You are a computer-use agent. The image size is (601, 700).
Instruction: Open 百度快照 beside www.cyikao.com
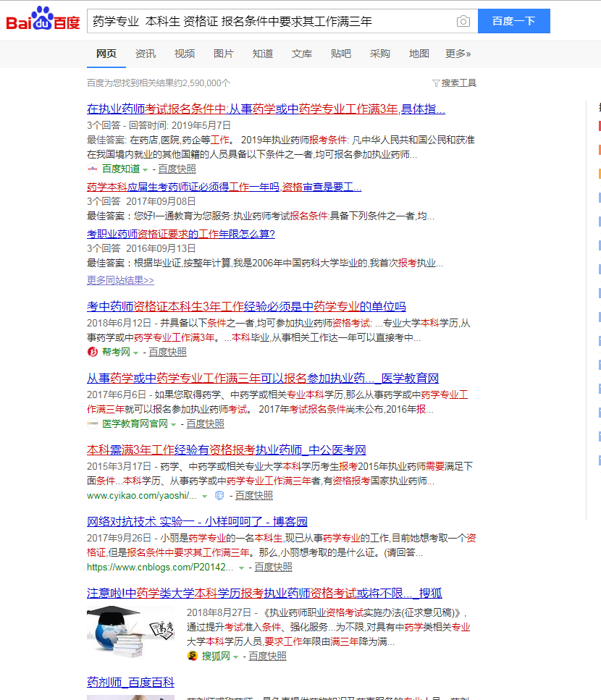pyautogui.click(x=254, y=496)
